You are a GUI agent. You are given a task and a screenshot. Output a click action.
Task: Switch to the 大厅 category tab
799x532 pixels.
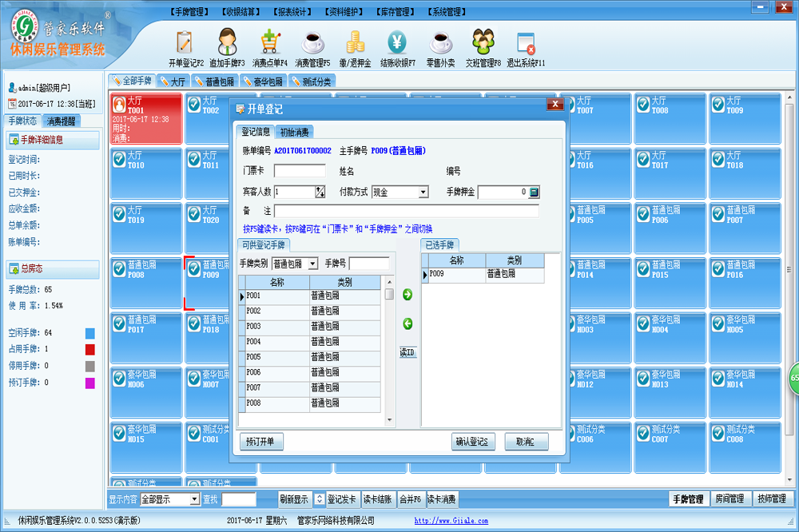(x=173, y=81)
